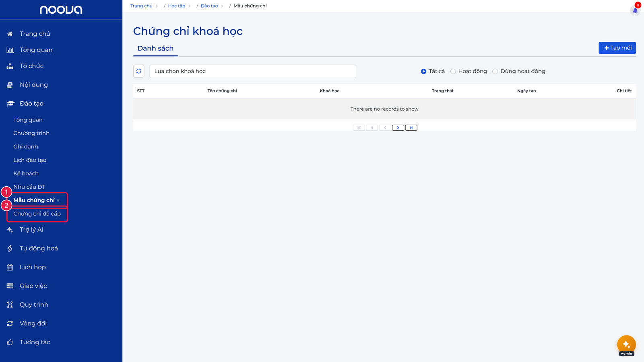Open Tổng quan under Đào tạo
The height and width of the screenshot is (362, 644).
28,120
